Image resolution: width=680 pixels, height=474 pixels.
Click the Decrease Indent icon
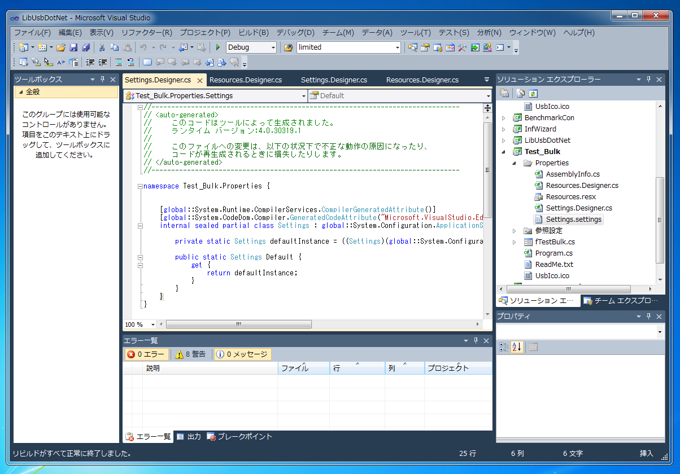click(90, 62)
